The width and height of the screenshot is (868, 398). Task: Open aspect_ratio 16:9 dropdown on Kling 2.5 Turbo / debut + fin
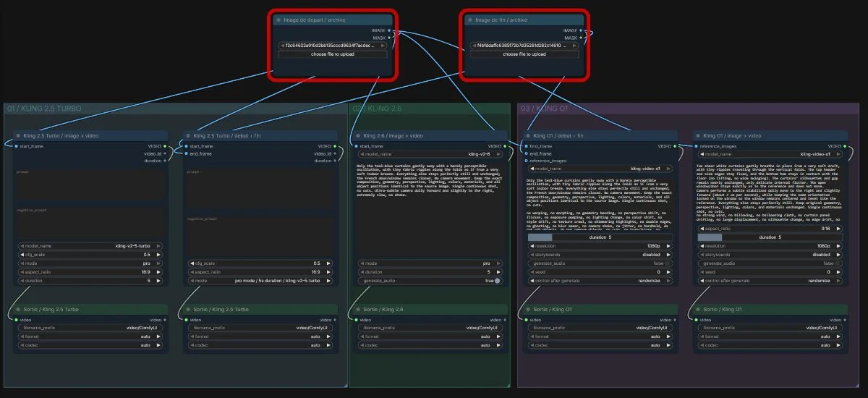tap(261, 272)
